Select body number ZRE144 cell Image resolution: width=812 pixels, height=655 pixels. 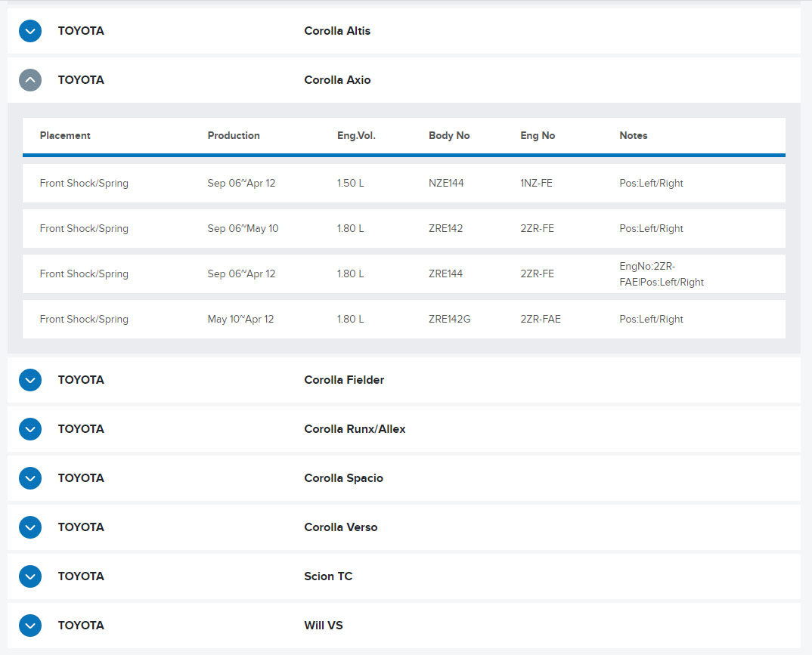[445, 273]
